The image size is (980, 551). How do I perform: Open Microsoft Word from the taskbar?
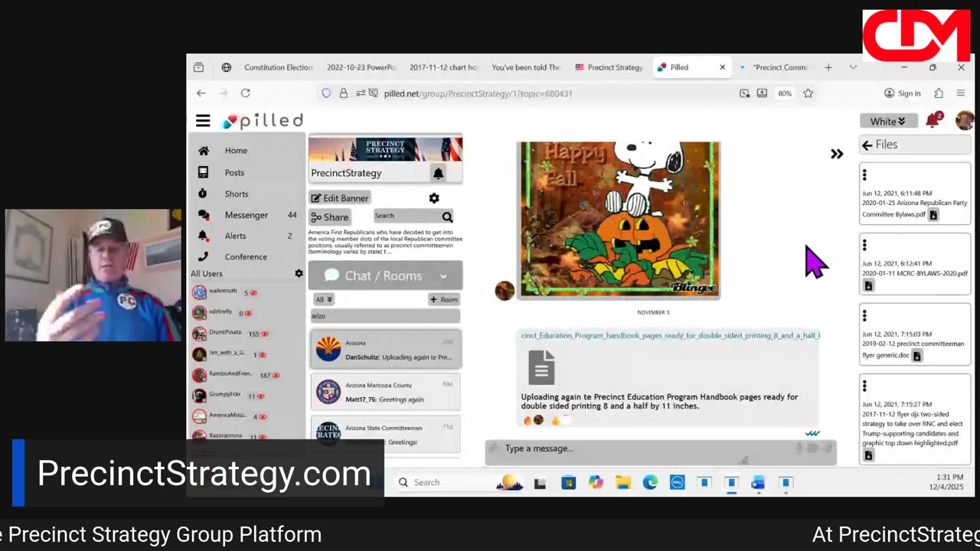point(758,482)
